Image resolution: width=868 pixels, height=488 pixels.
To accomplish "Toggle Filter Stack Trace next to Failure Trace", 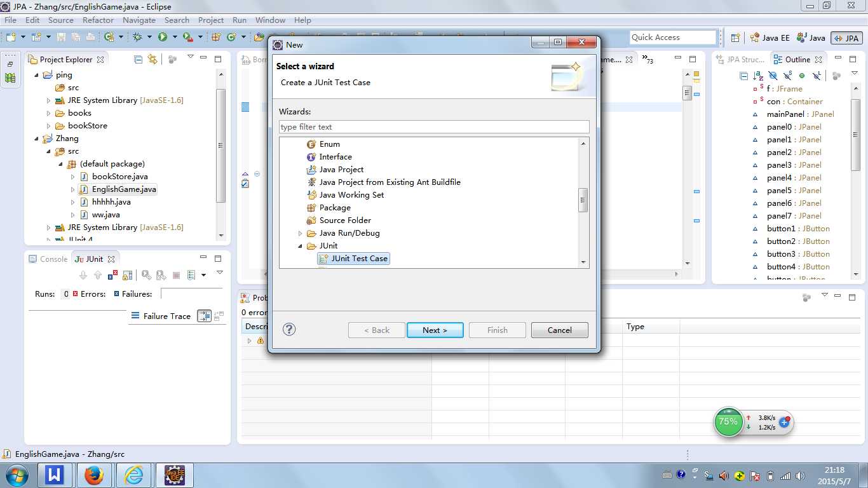I will click(x=204, y=316).
